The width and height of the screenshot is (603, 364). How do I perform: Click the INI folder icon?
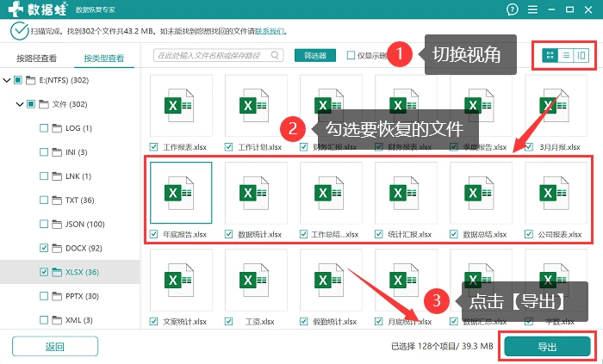coord(57,152)
